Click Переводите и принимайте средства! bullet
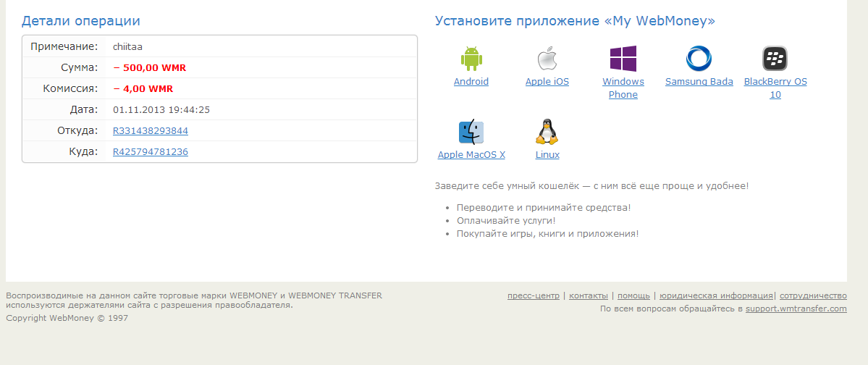Image resolution: width=868 pixels, height=365 pixels. tap(544, 208)
